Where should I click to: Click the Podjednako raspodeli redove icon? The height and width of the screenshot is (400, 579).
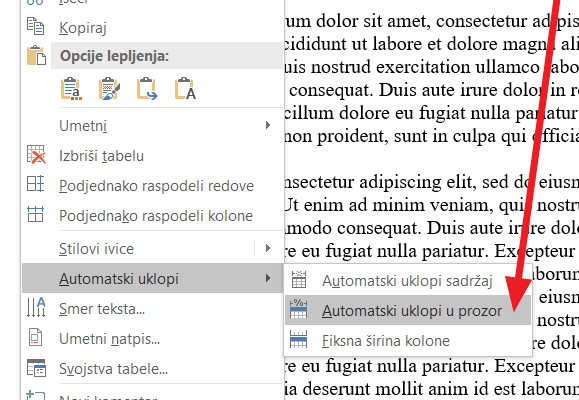35,184
